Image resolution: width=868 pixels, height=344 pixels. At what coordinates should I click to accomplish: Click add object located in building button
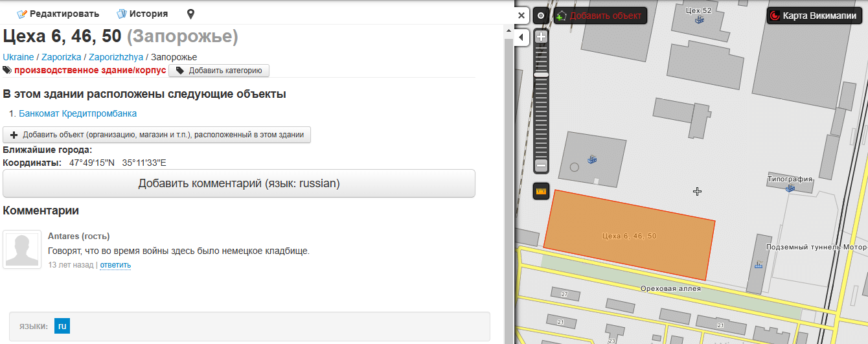pyautogui.click(x=157, y=135)
